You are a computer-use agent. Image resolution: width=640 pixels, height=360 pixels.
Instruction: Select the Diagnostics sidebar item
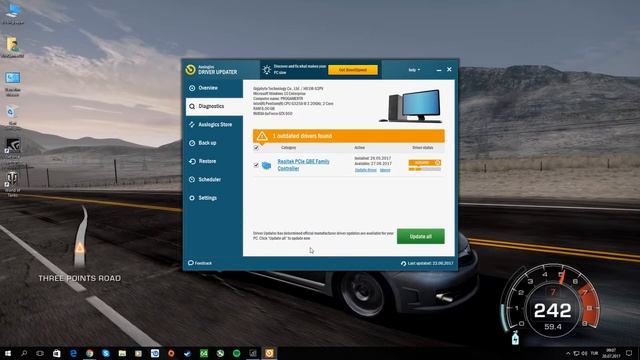pos(214,107)
